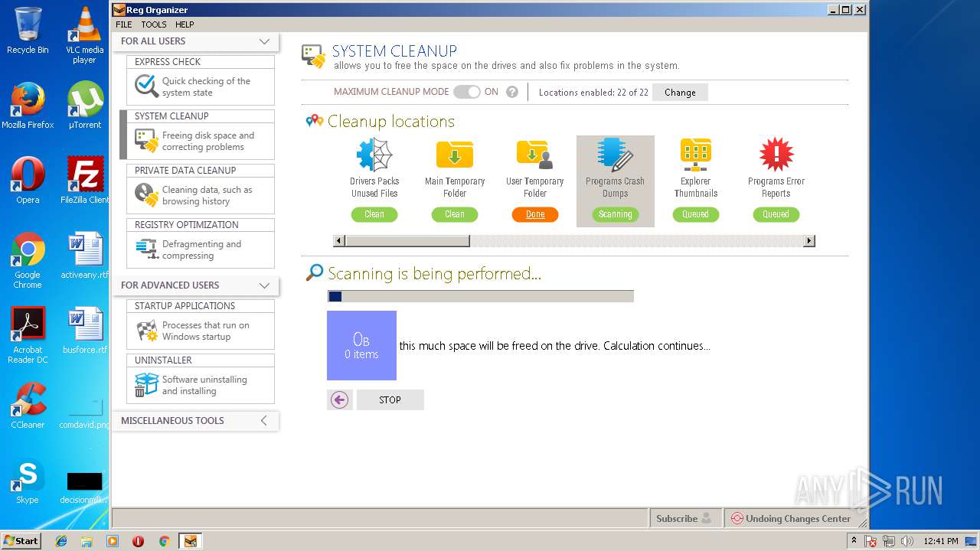This screenshot has height=551, width=980.
Task: Click the Subscribe button
Action: [685, 518]
